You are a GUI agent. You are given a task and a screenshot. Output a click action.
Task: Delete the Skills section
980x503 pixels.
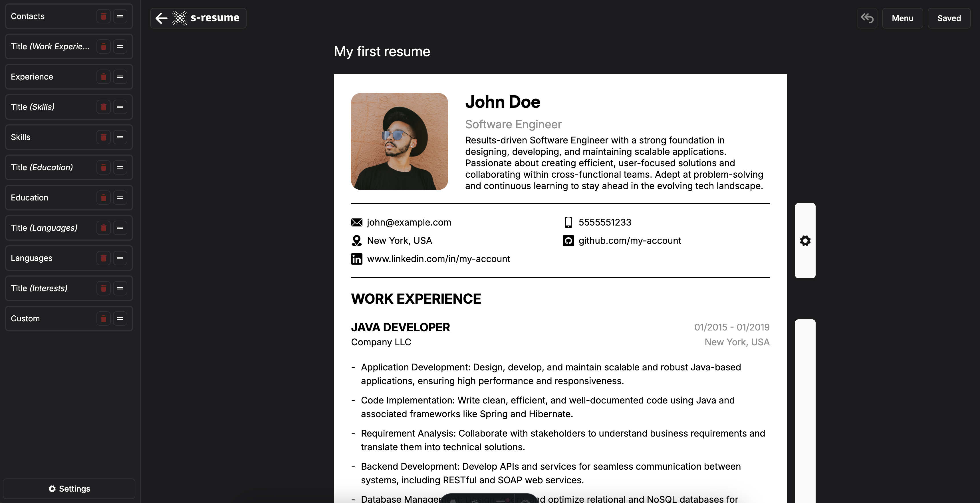[x=103, y=137]
